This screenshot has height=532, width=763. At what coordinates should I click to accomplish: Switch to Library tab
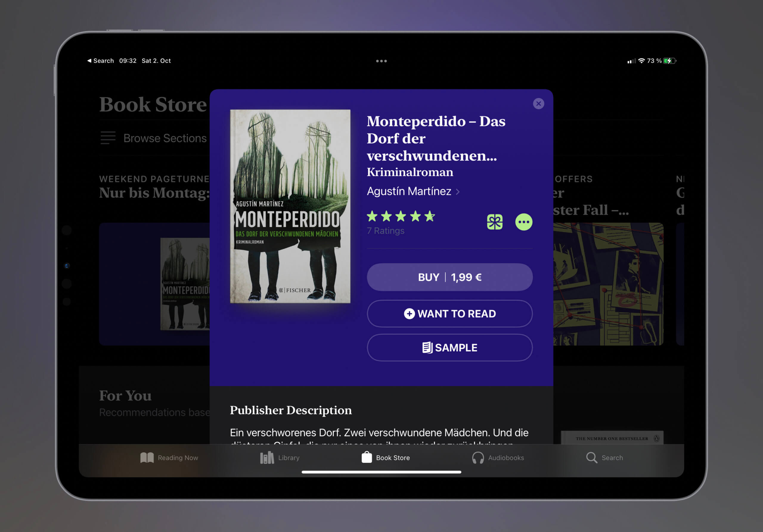pyautogui.click(x=280, y=458)
